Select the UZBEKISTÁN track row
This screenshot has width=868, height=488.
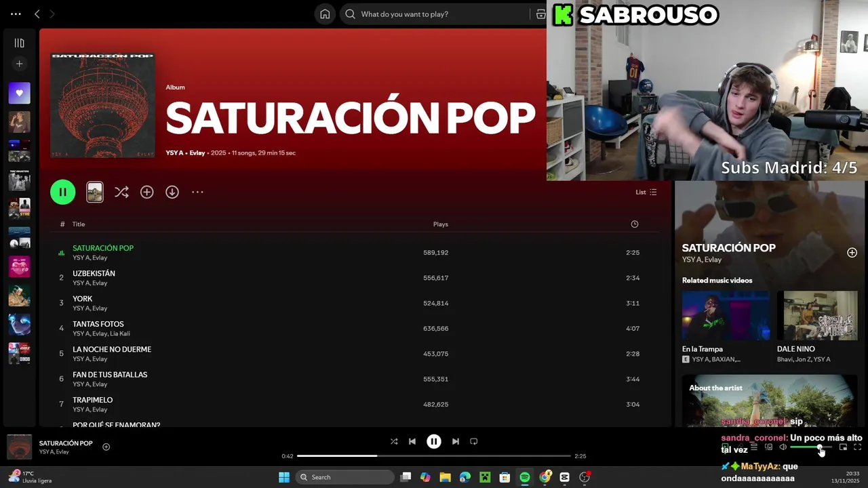click(353, 278)
